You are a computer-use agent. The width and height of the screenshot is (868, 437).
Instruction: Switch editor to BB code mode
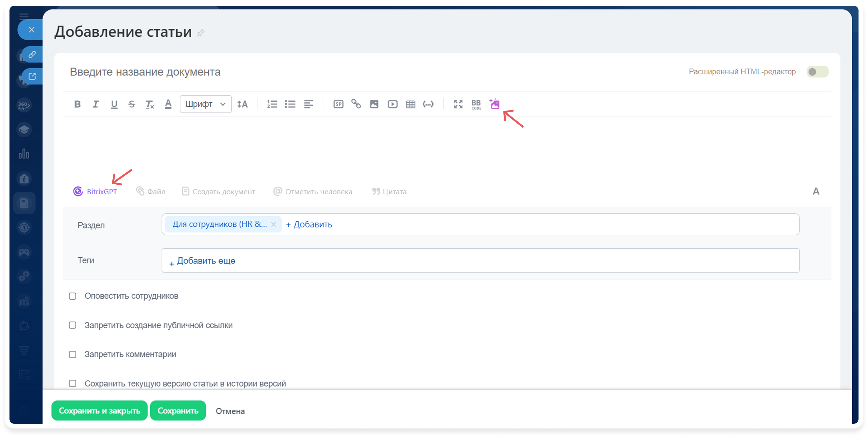point(476,104)
